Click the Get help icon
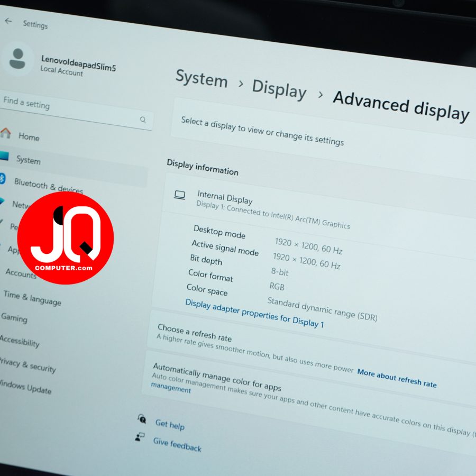476x476 pixels. point(142,419)
